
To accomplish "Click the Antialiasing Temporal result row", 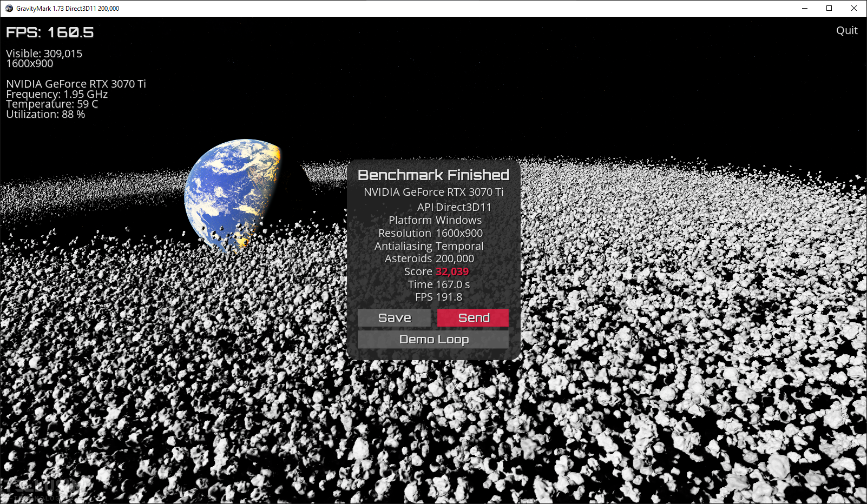I will tap(429, 246).
